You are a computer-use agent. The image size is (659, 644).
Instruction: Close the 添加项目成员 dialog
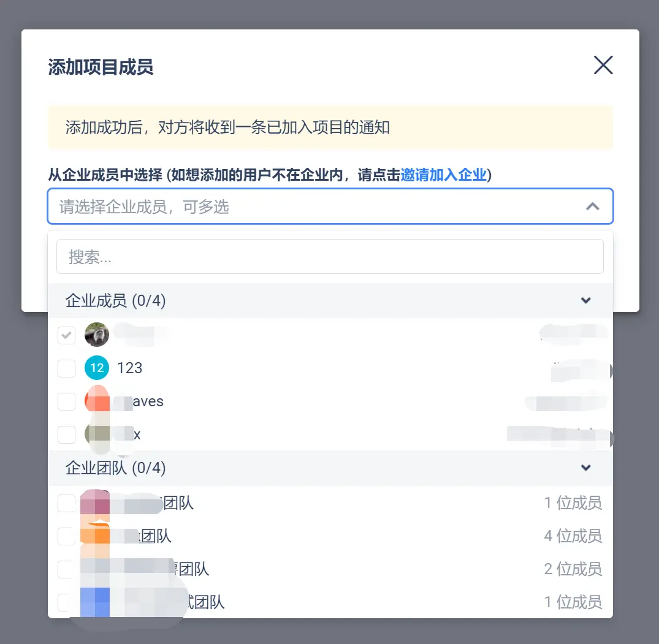[603, 65]
